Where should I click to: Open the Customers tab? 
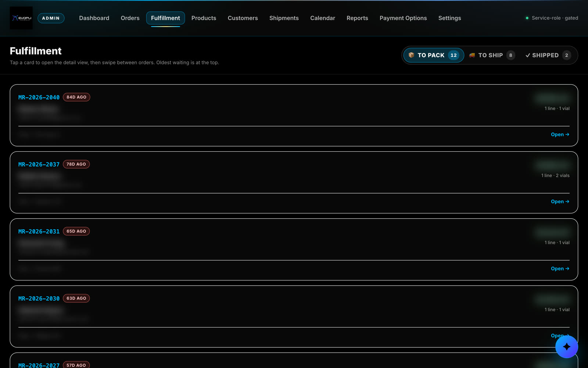point(243,18)
